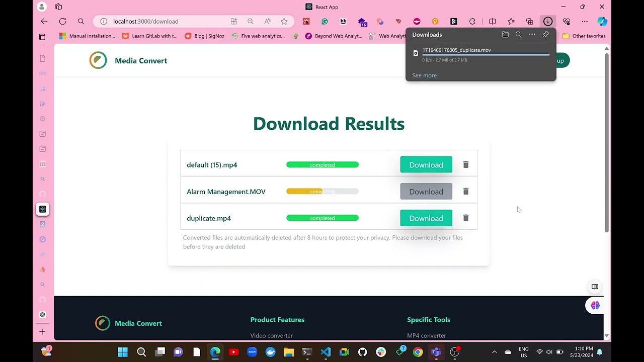Image resolution: width=644 pixels, height=362 pixels.
Task: Open the Slack app from taskbar
Action: 381,352
